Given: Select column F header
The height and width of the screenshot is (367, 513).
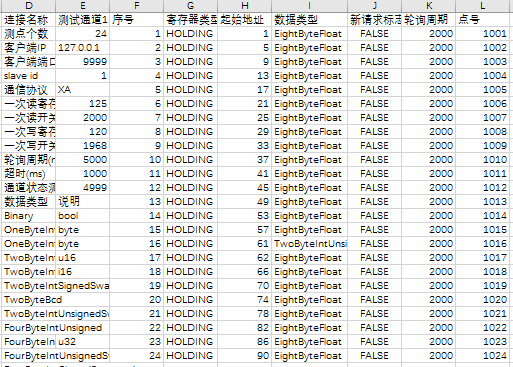Looking at the screenshot, I should [137, 6].
